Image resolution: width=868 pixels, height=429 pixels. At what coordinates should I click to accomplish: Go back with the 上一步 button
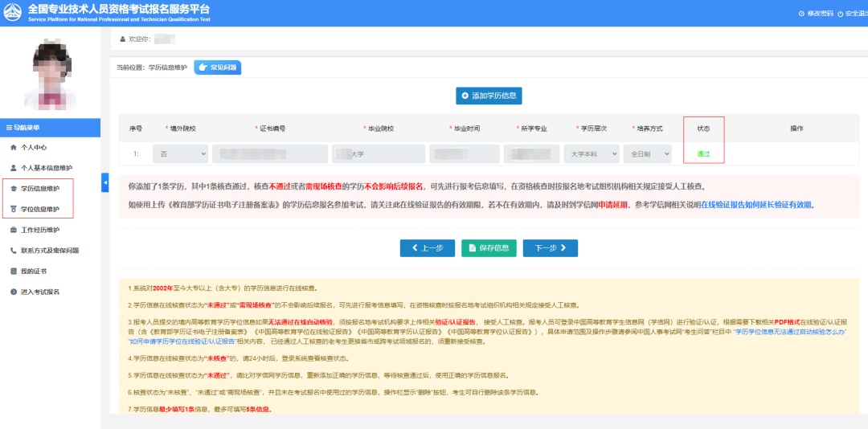pos(427,248)
